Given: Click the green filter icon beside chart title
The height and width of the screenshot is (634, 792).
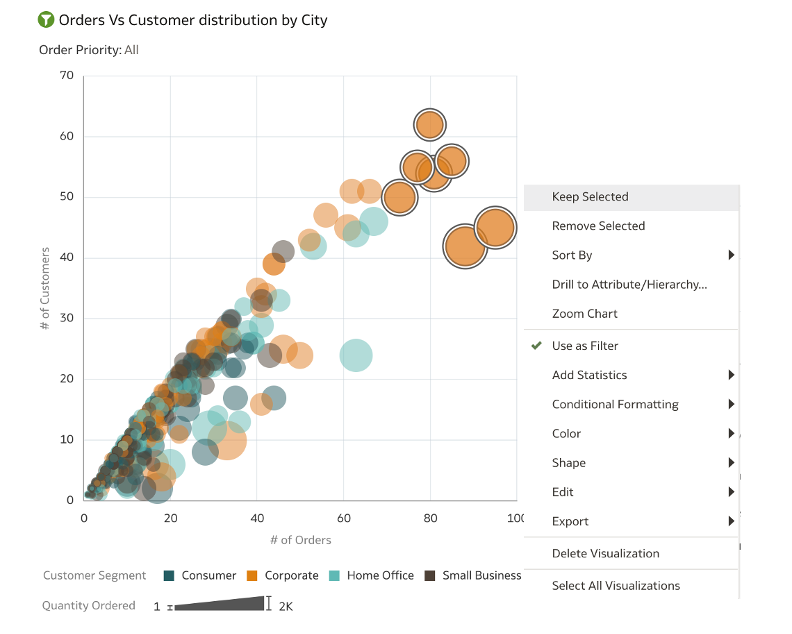Looking at the screenshot, I should [x=46, y=20].
